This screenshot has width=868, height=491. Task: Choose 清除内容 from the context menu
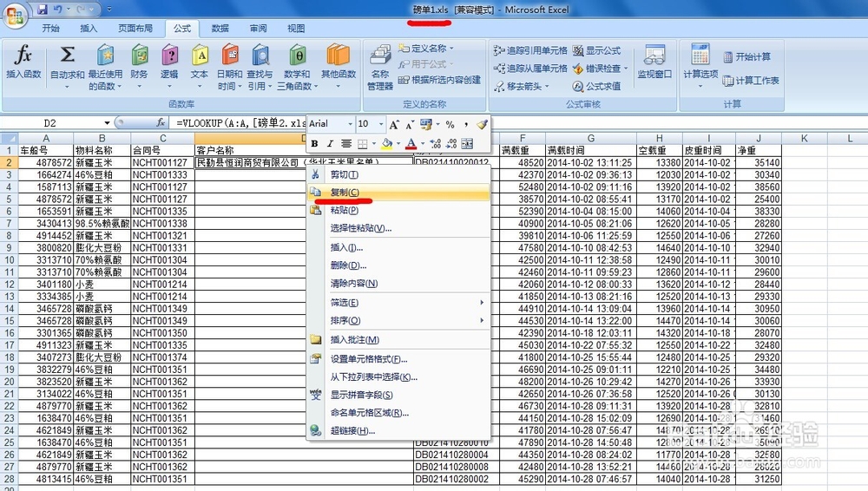398,284
